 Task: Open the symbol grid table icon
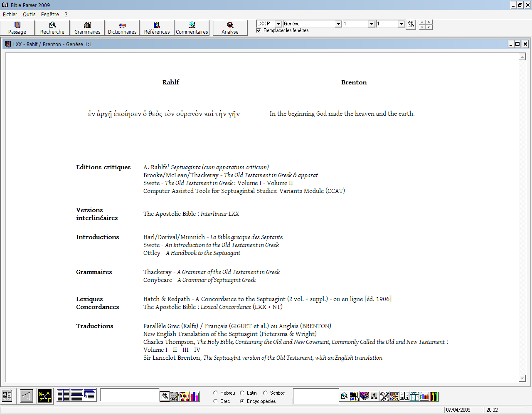(394, 396)
